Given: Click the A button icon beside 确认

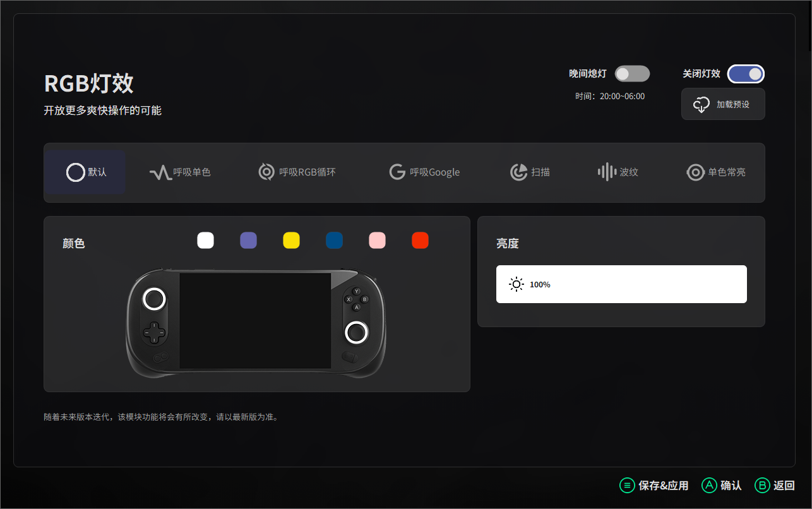Looking at the screenshot, I should click(709, 486).
